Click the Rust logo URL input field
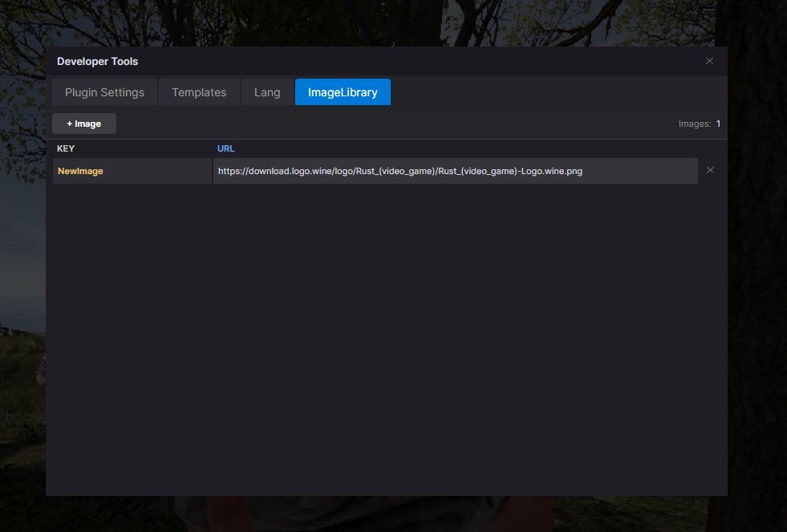This screenshot has height=532, width=787. [454, 170]
